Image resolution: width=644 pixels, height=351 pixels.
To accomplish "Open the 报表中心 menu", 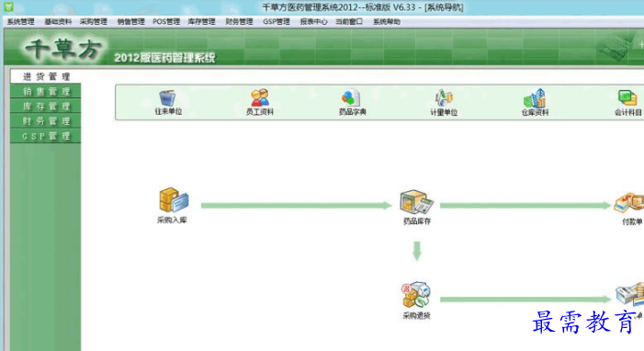I will (x=313, y=22).
